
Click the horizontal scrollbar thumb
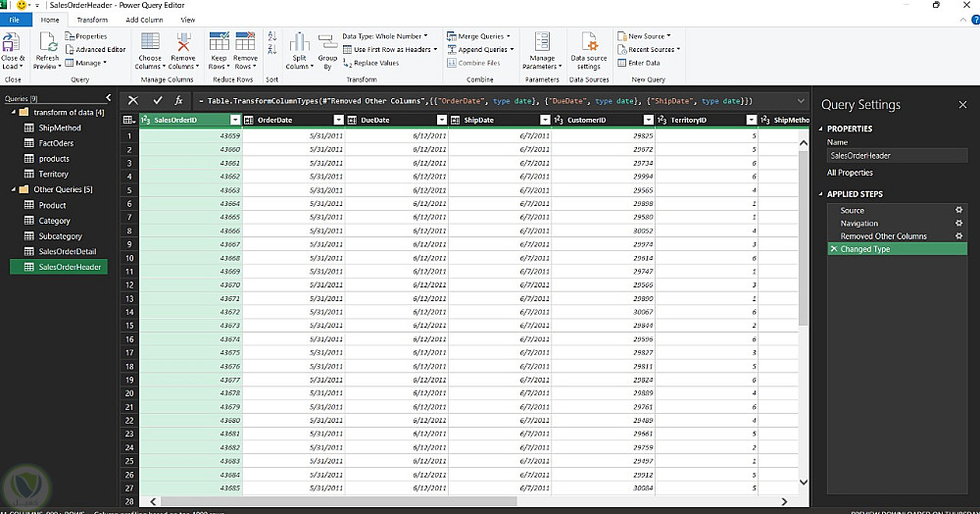tap(339, 501)
